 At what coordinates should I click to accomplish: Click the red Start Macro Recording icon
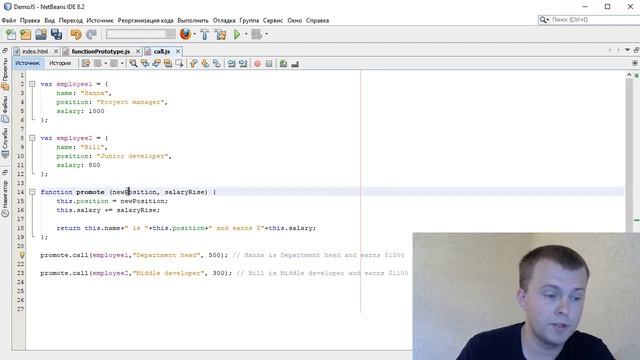[258, 64]
